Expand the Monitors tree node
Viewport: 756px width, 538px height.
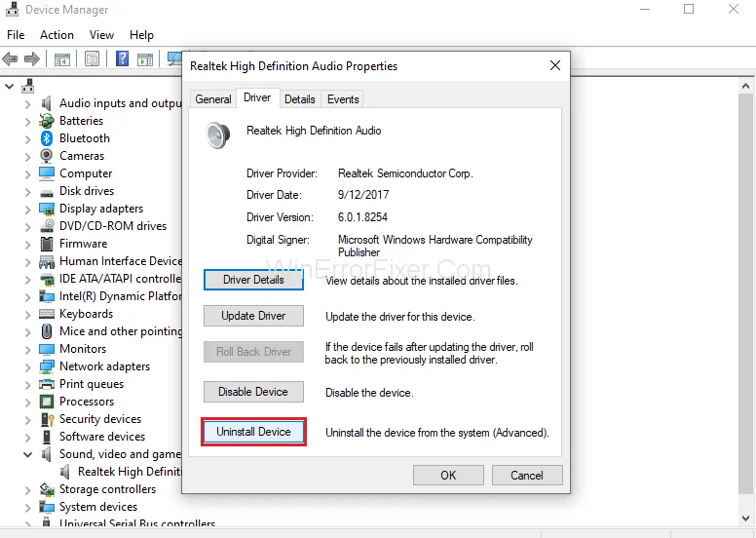pos(27,349)
